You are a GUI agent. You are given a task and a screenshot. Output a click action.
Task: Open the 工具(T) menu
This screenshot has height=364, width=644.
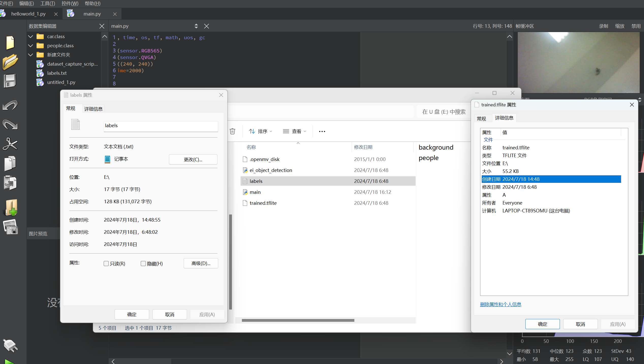48,4
